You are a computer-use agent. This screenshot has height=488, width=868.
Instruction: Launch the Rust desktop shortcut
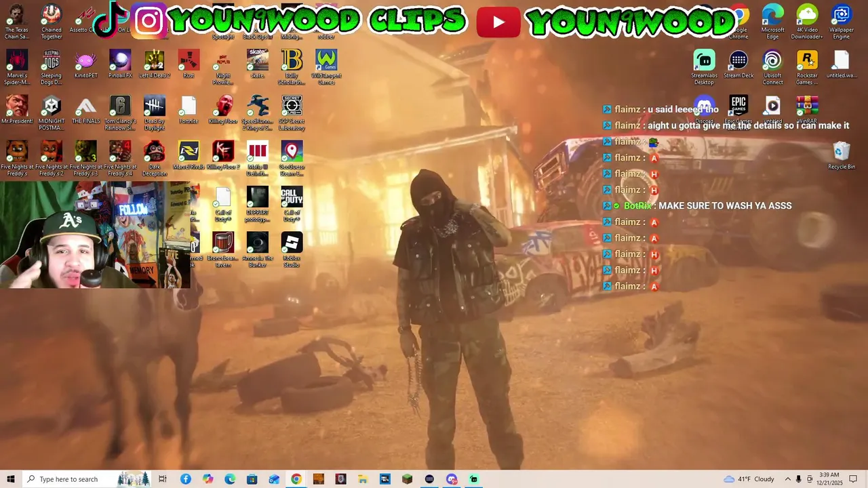click(189, 64)
